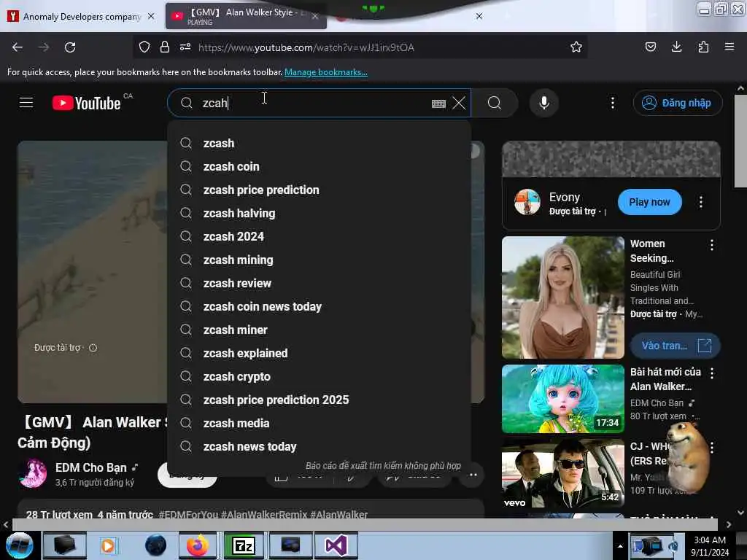Select the GMV Alan Walker Style tab

pyautogui.click(x=246, y=16)
